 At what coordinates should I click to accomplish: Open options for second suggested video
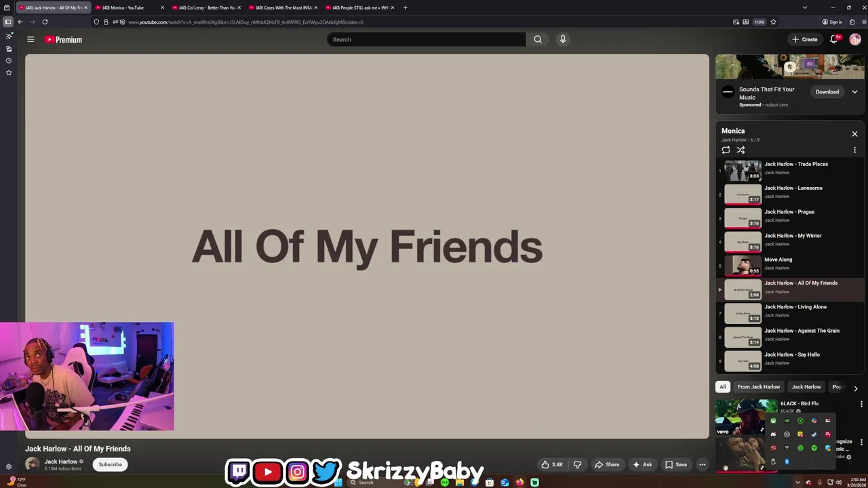point(861,443)
